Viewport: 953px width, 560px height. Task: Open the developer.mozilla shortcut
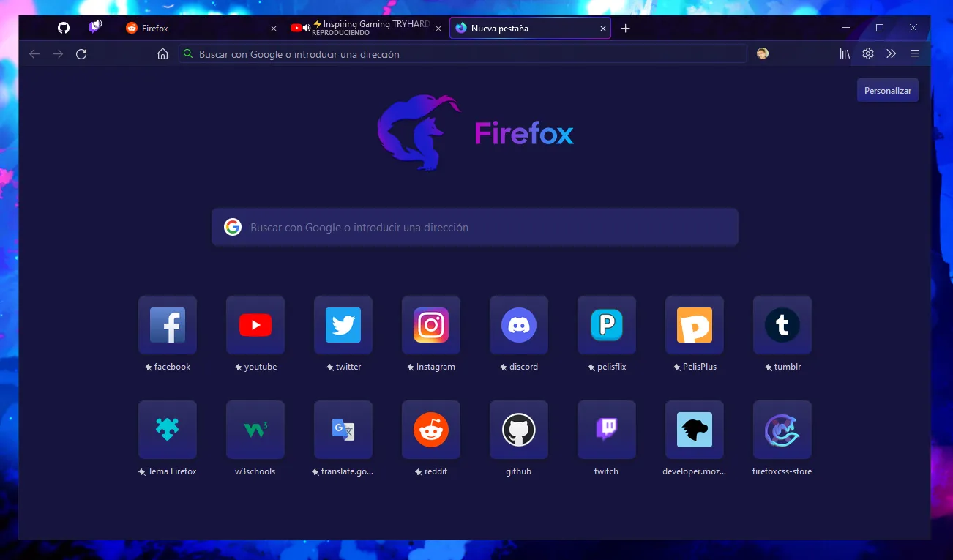coord(695,430)
